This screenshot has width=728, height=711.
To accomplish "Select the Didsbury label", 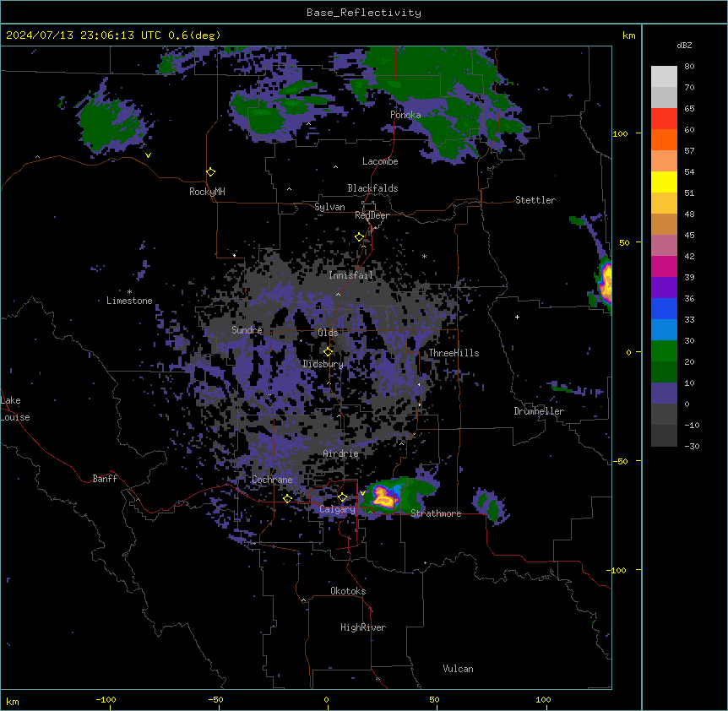I will [323, 364].
